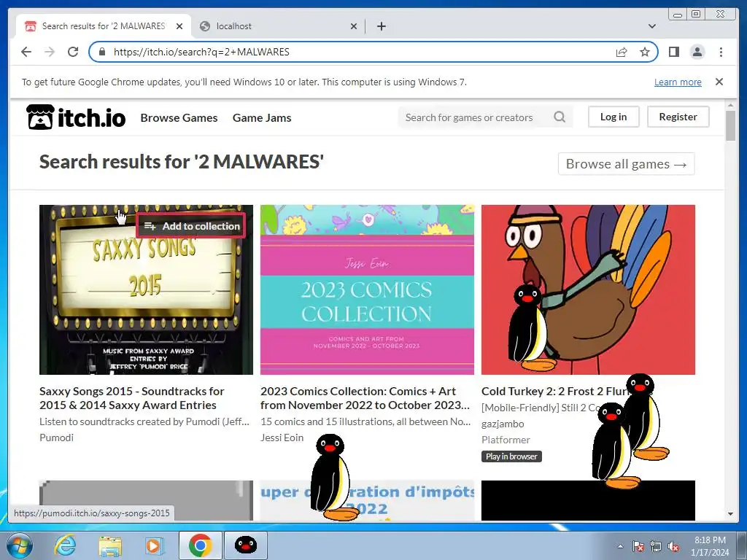747x560 pixels.
Task: Visit the Jessi Eoin creator page
Action: click(x=282, y=437)
